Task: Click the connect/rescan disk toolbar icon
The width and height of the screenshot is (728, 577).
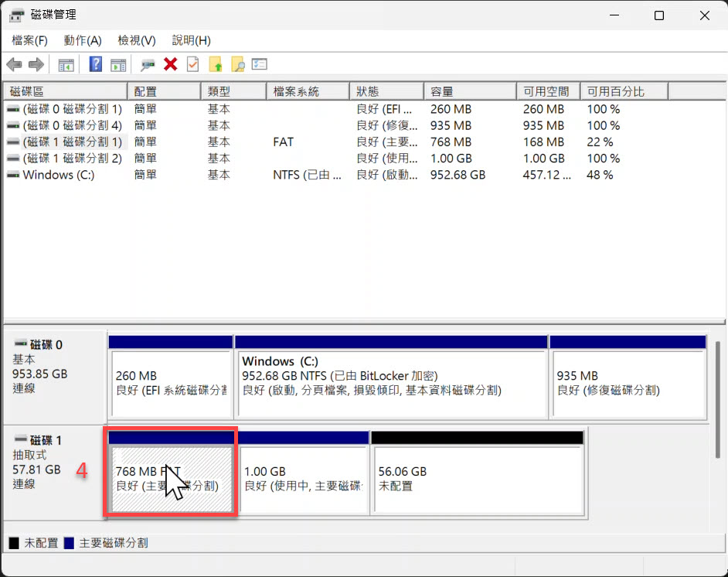Action: click(148, 65)
